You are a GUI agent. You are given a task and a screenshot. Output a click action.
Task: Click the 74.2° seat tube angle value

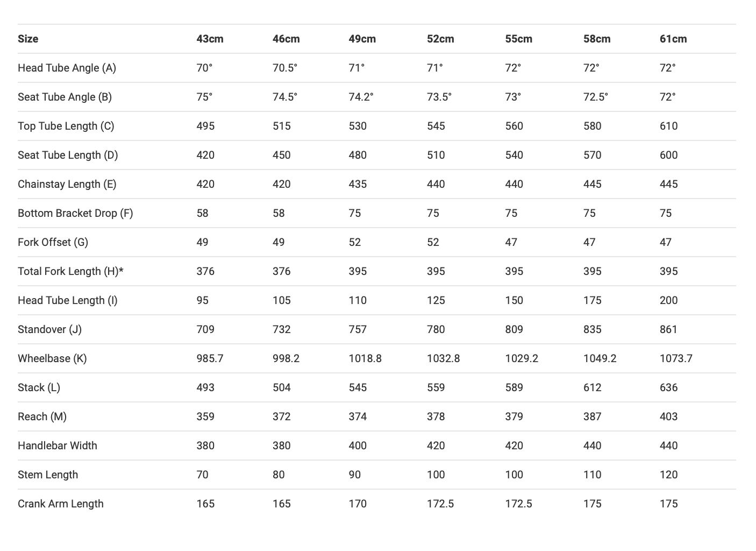point(361,97)
